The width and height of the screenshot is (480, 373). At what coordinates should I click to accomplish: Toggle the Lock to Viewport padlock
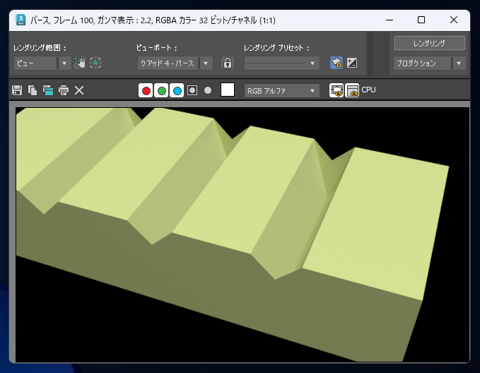(228, 63)
